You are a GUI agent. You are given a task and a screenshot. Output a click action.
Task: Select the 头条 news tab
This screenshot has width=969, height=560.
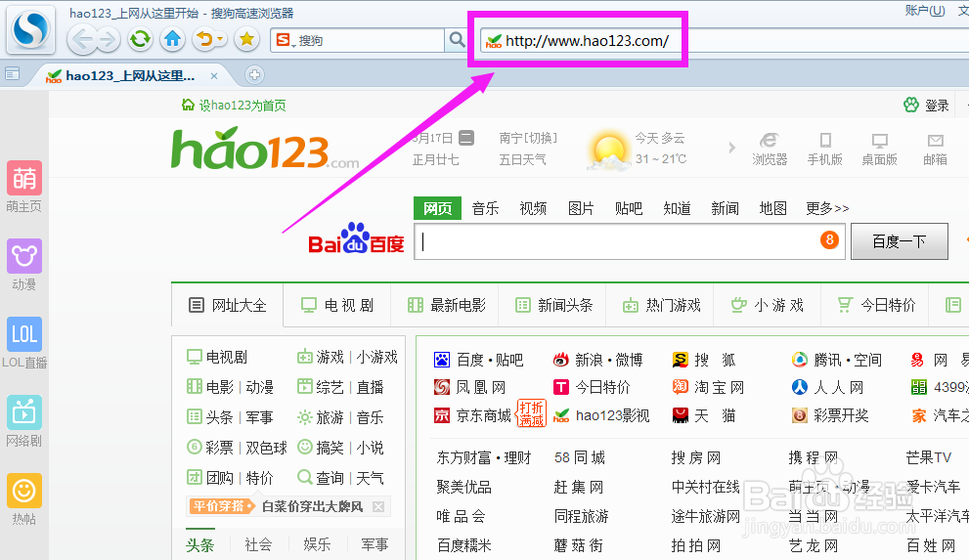[200, 544]
